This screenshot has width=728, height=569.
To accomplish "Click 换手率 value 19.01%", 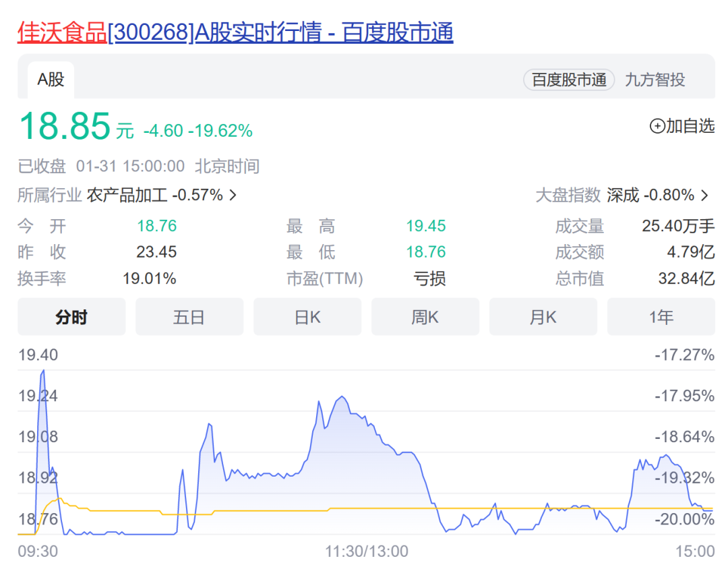I will pos(150,278).
